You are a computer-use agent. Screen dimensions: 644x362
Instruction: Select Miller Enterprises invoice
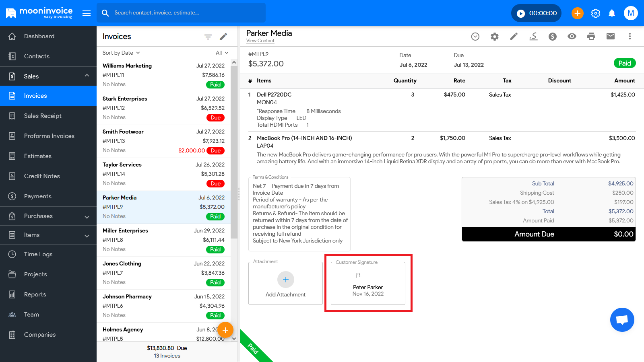coord(163,241)
